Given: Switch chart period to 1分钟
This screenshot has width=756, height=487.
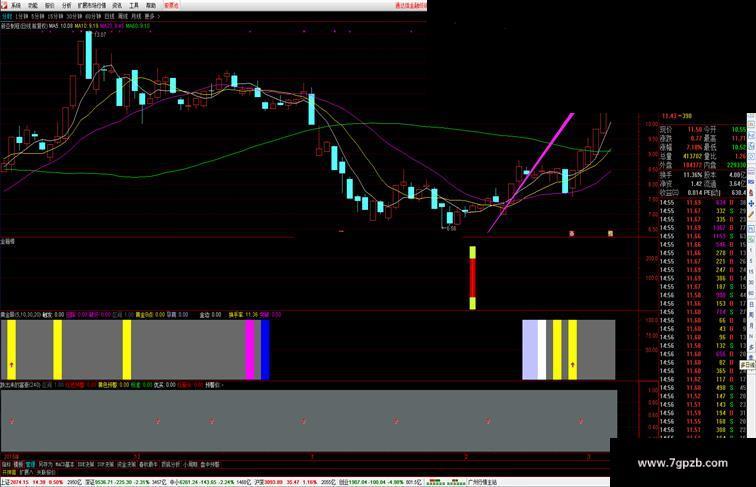Looking at the screenshot, I should 22,16.
